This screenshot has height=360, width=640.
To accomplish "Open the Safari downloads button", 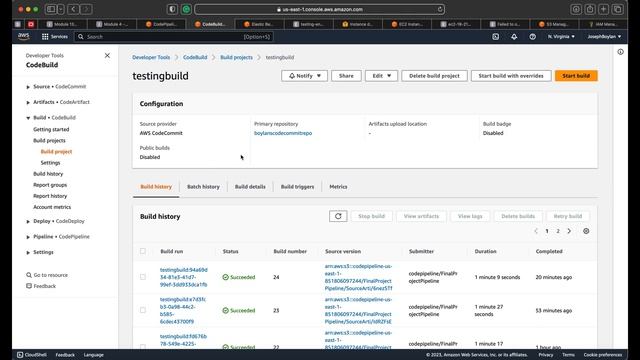I will point(576,9).
